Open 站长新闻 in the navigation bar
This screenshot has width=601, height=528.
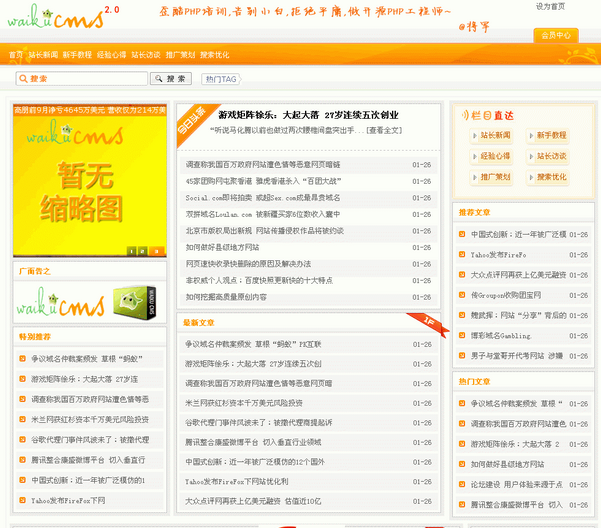pyautogui.click(x=43, y=55)
